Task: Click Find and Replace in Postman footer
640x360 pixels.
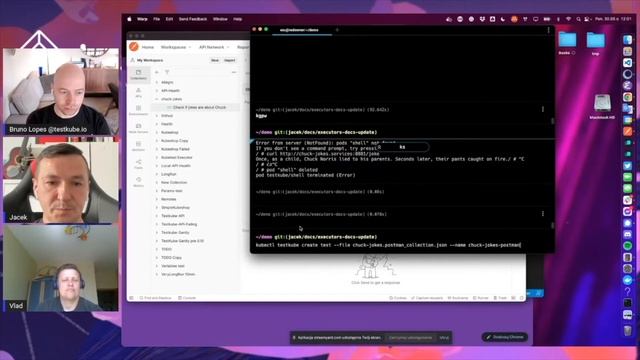Action: 156,298
